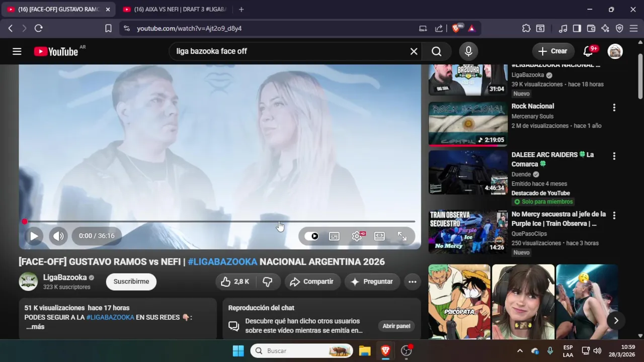
Task: Switch to theater mode
Action: (379, 236)
